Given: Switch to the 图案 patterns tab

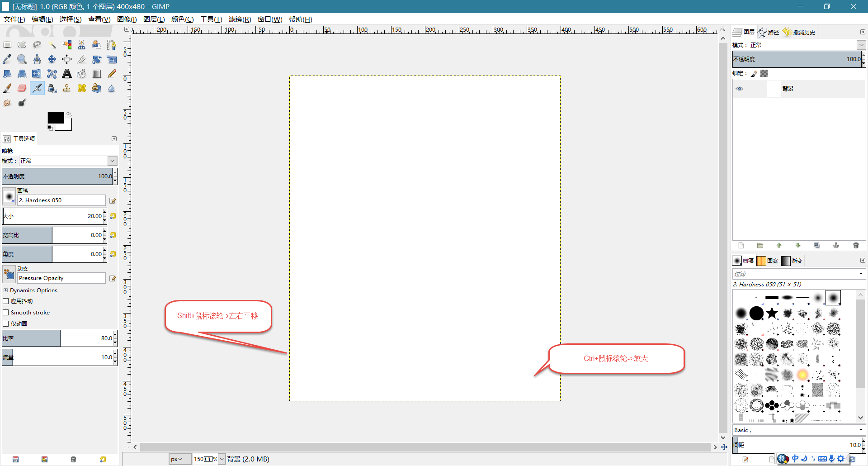Looking at the screenshot, I should coord(768,261).
